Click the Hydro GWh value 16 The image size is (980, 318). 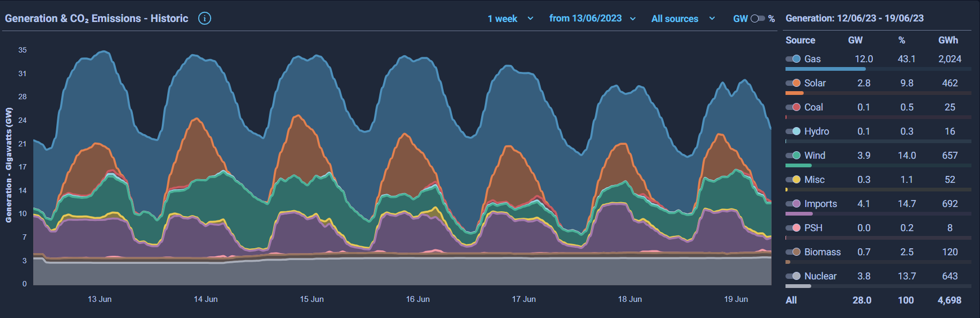tap(950, 131)
